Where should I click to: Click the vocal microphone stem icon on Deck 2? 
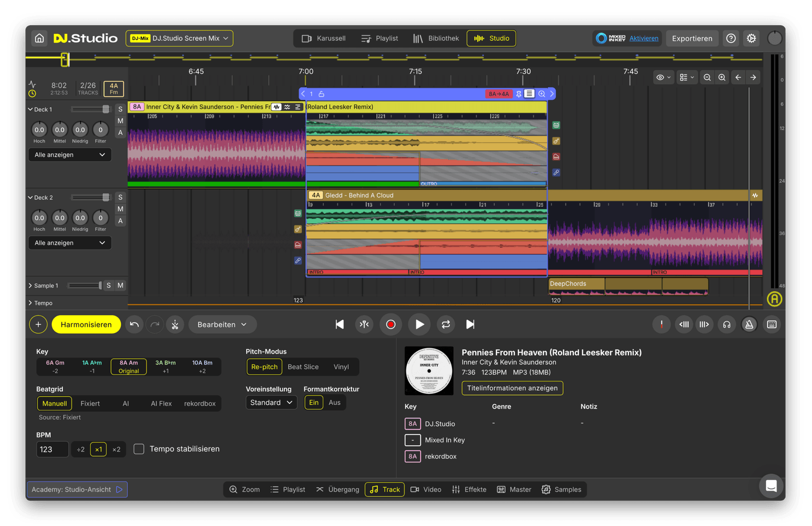[298, 261]
